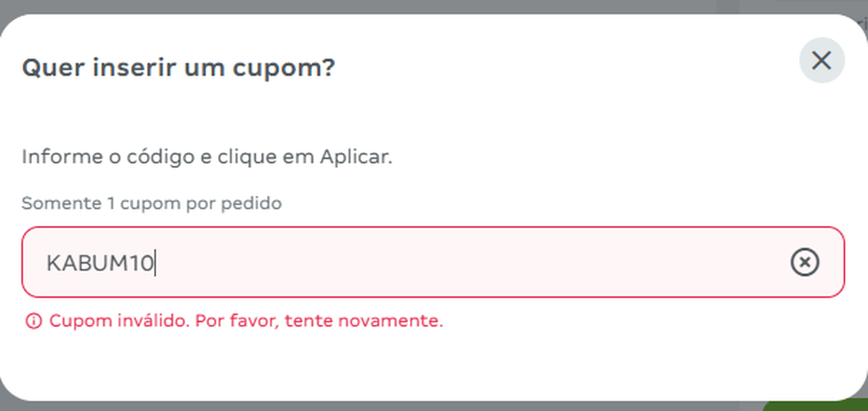Screen dimensions: 868x411
Task: Close the coupon dialog with the X
Action: (821, 60)
